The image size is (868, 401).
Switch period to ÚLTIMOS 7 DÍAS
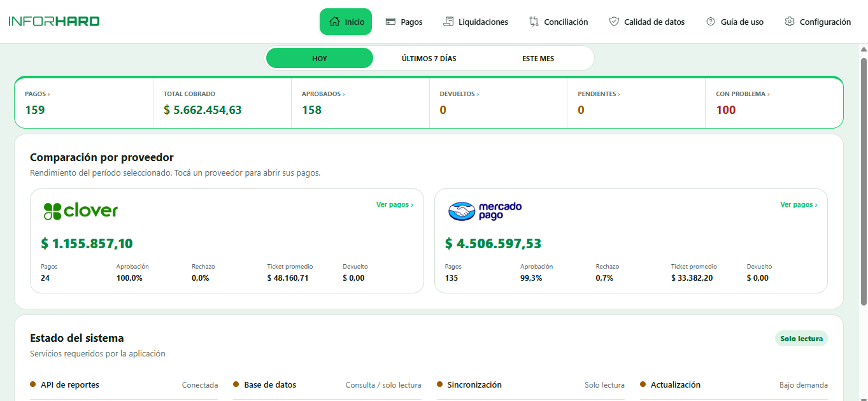pos(429,58)
